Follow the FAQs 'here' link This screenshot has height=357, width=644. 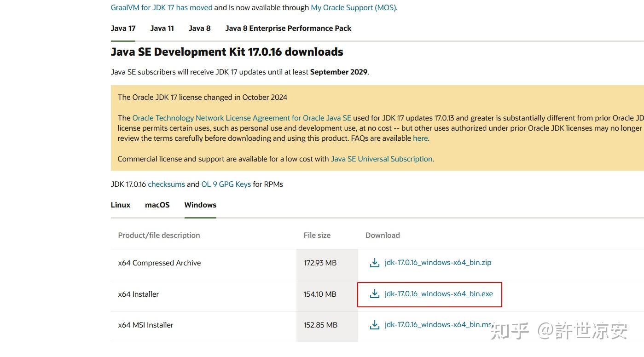click(420, 138)
